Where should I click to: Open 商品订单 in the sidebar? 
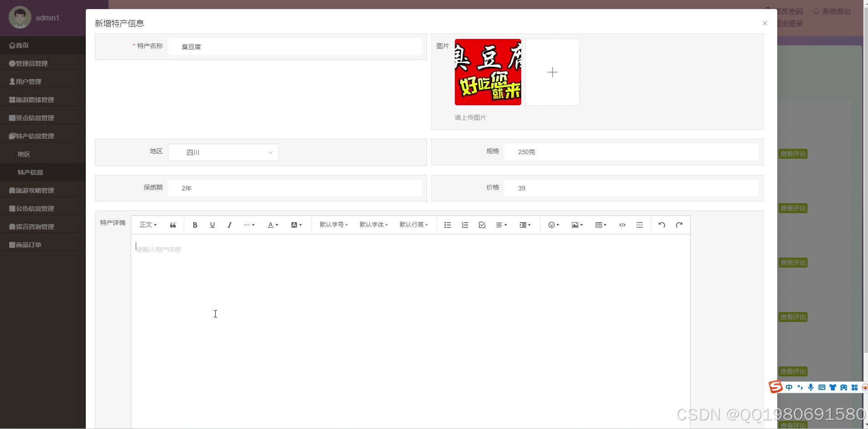point(43,245)
